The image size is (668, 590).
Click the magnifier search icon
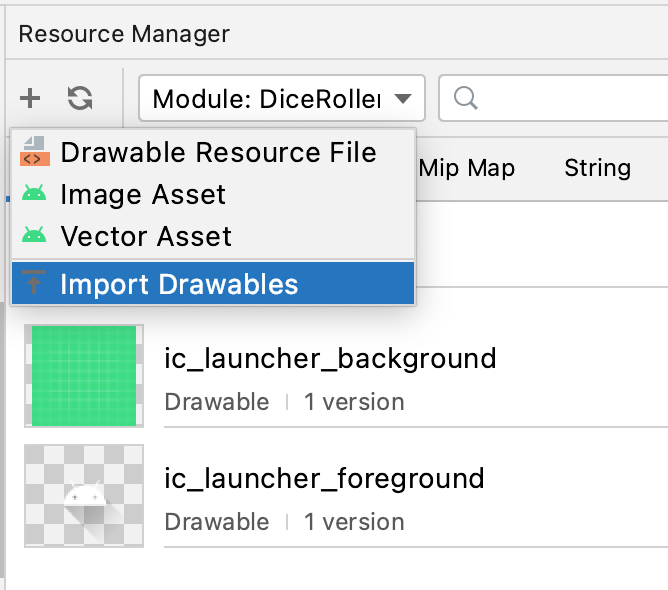click(x=464, y=99)
